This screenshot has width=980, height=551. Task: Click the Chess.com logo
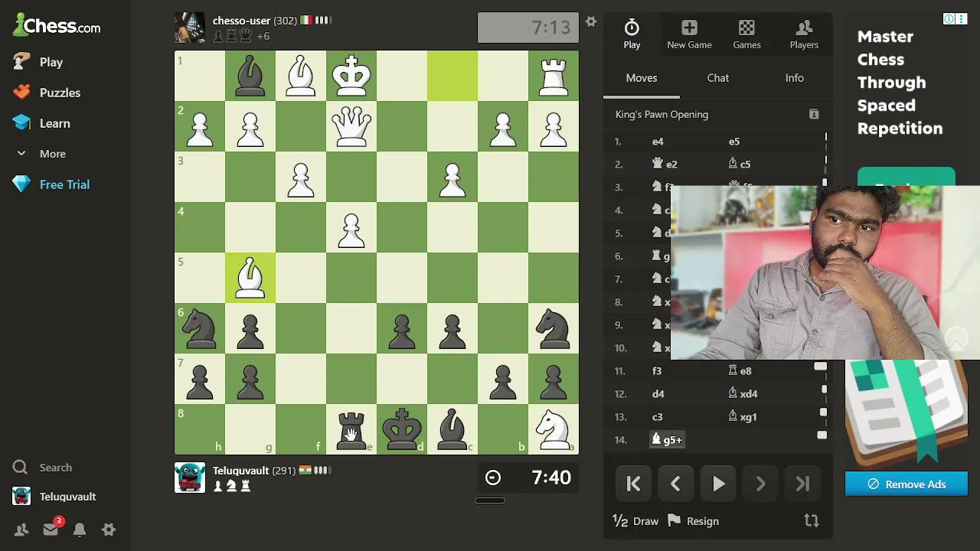click(57, 25)
